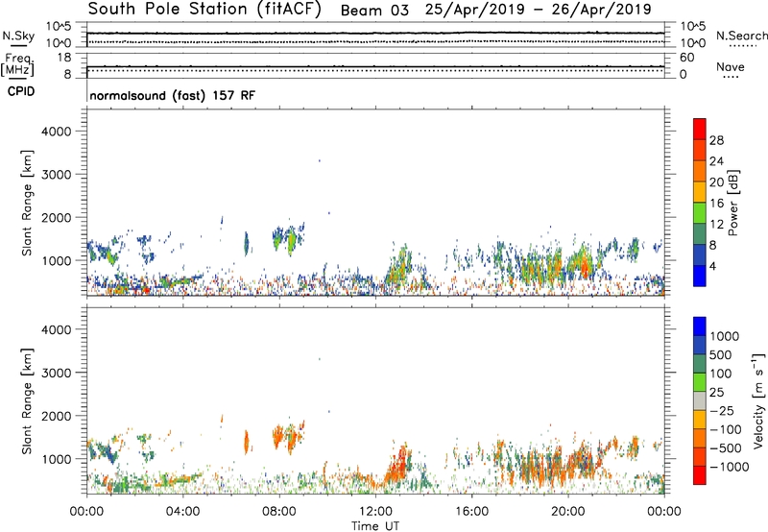The image size is (768, 532).
Task: Click the grey Velocity colorbar segment near zero
Action: (x=700, y=400)
